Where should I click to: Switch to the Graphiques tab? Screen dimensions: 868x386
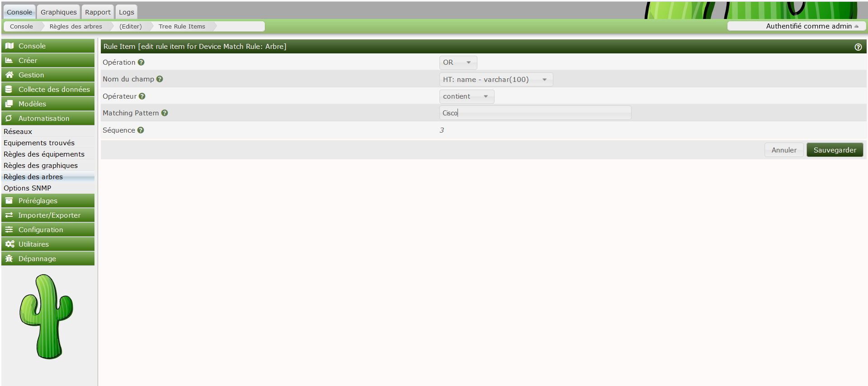tap(59, 12)
